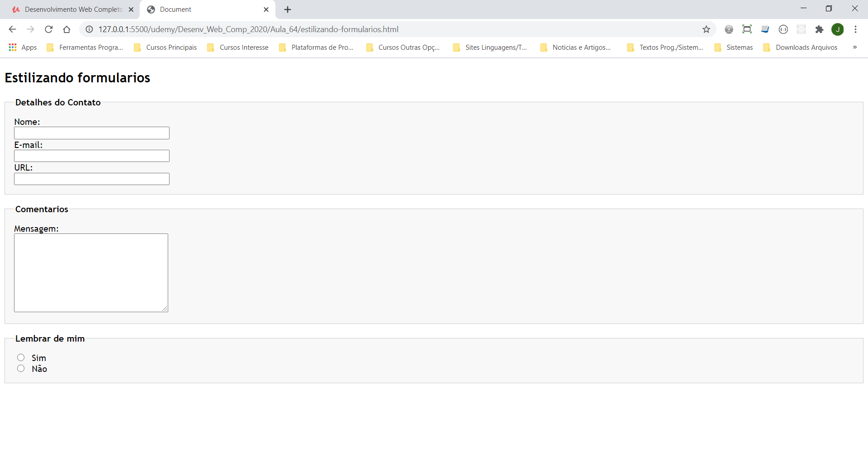Focus the E-mail text field
868x466 pixels.
(x=92, y=156)
